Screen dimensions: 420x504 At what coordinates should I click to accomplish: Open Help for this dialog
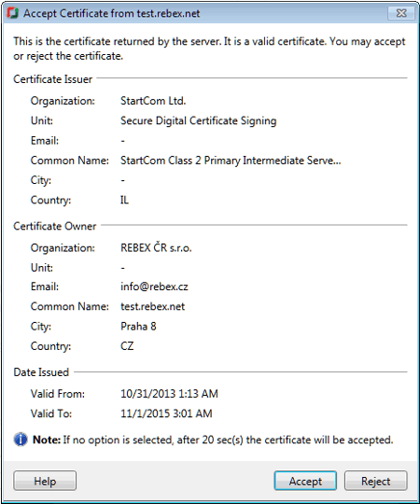[45, 481]
